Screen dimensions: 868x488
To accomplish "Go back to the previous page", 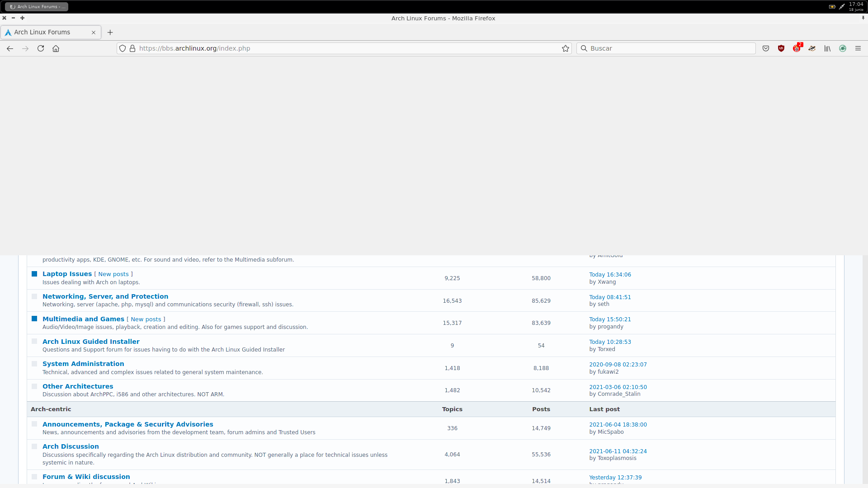I will [x=10, y=48].
